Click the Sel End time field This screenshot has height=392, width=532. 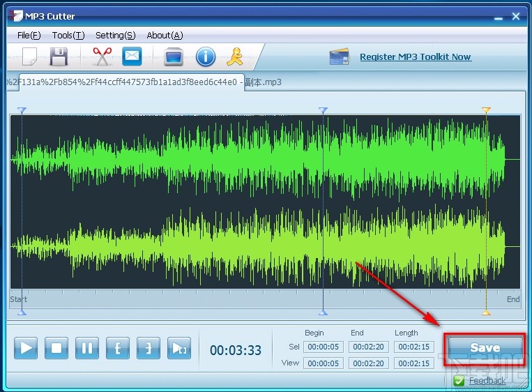tap(368, 347)
